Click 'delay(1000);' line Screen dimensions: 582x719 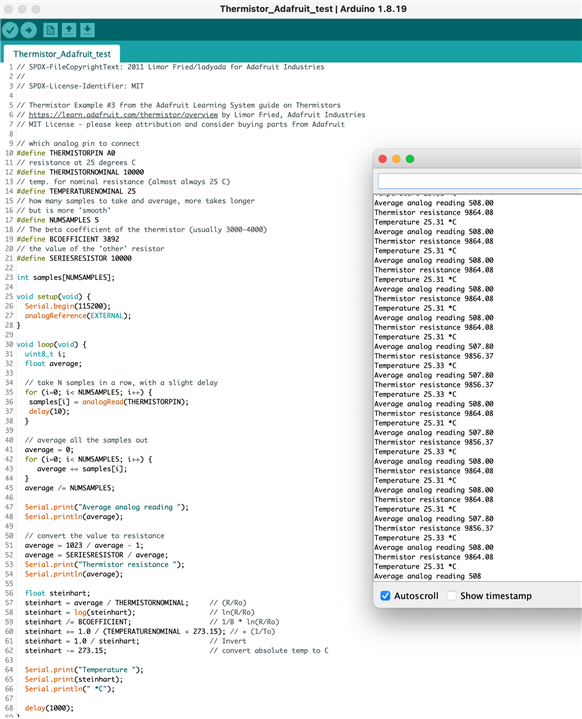coord(49,708)
